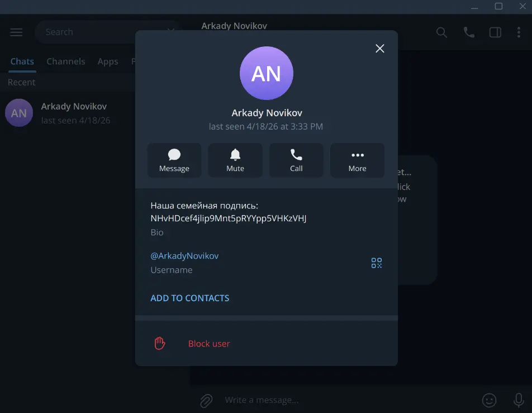532x413 pixels.
Task: Block user Arkady Novikov
Action: point(208,343)
